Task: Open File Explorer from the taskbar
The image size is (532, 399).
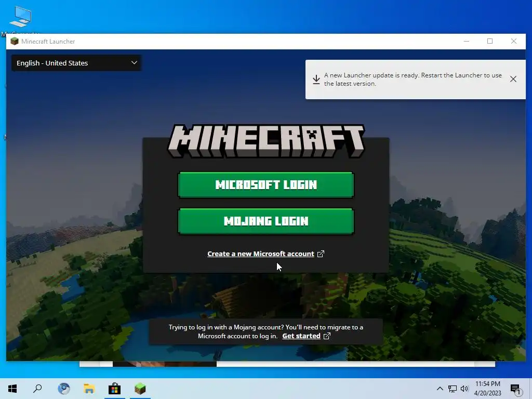Action: pos(89,389)
